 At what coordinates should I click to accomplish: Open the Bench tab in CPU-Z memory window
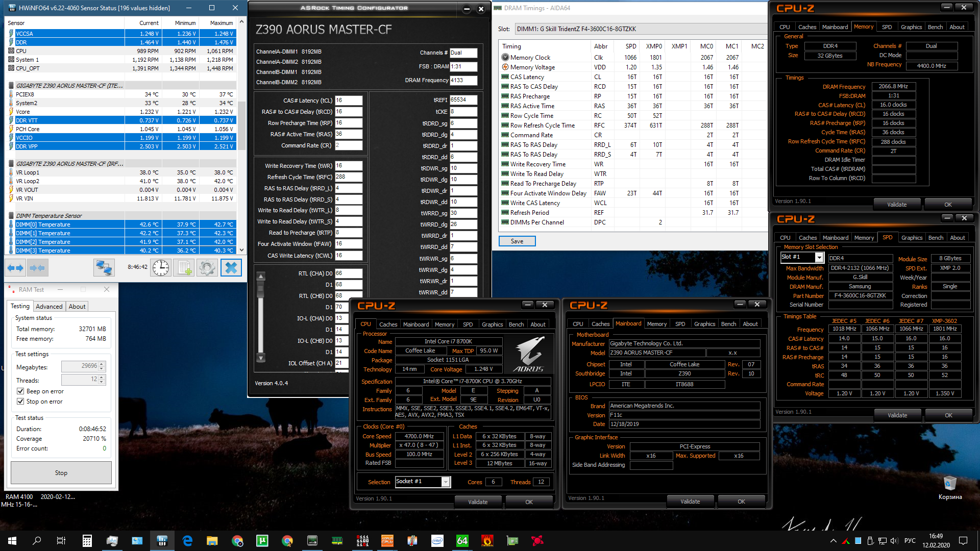pyautogui.click(x=935, y=27)
